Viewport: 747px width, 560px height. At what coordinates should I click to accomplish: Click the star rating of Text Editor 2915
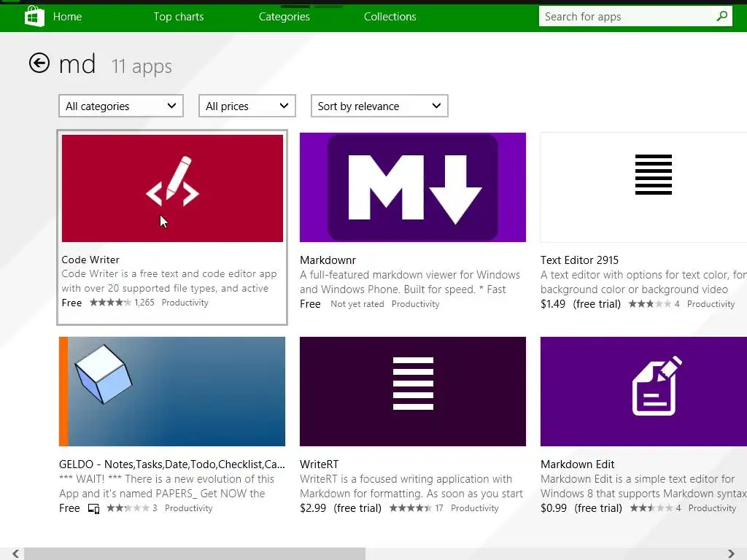pos(650,304)
